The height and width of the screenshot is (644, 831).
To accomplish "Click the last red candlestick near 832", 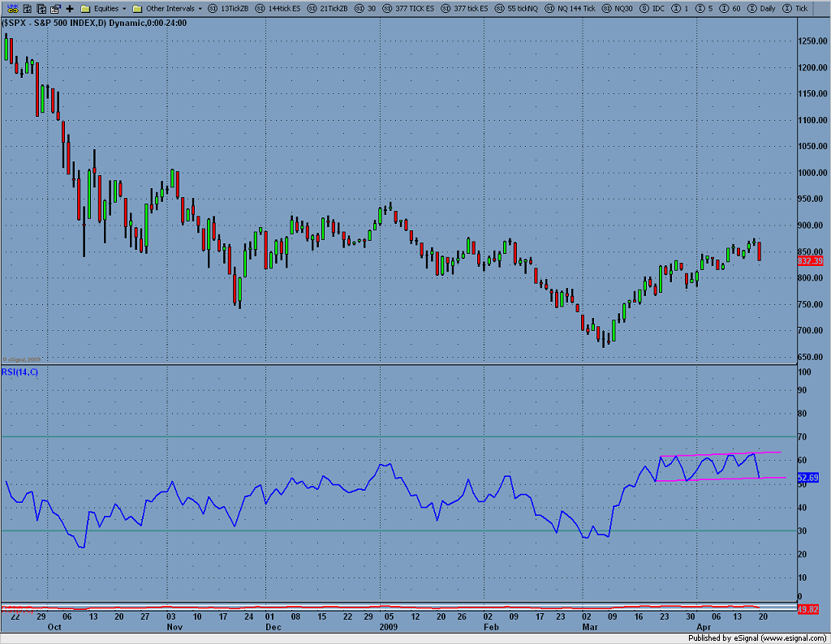I will pyautogui.click(x=760, y=251).
